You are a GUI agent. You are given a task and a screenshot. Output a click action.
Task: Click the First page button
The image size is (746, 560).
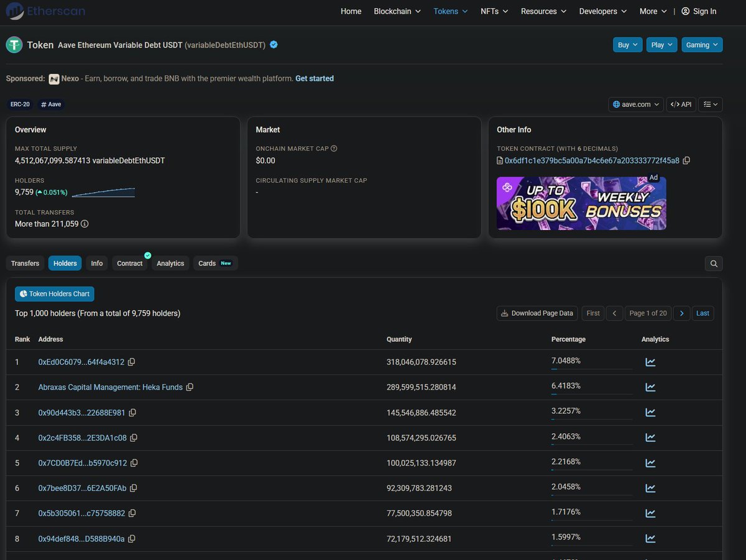tap(593, 313)
